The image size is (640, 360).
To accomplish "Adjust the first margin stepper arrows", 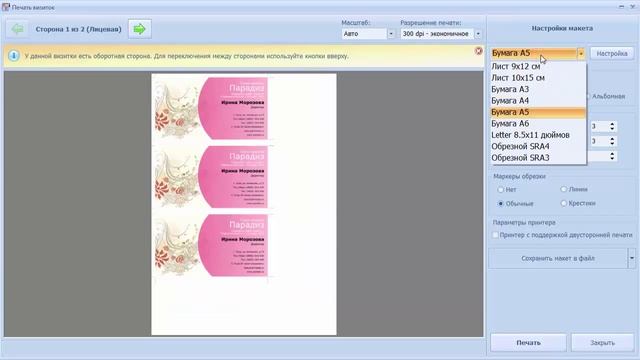I will [612, 127].
